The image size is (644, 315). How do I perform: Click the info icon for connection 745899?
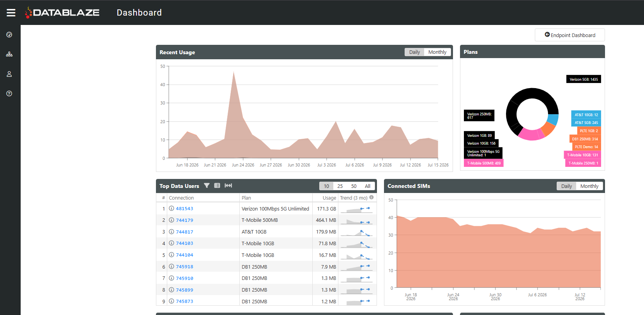[172, 290]
